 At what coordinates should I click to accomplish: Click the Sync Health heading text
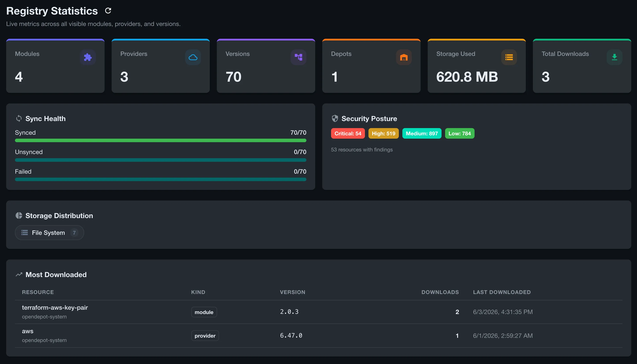click(x=46, y=118)
